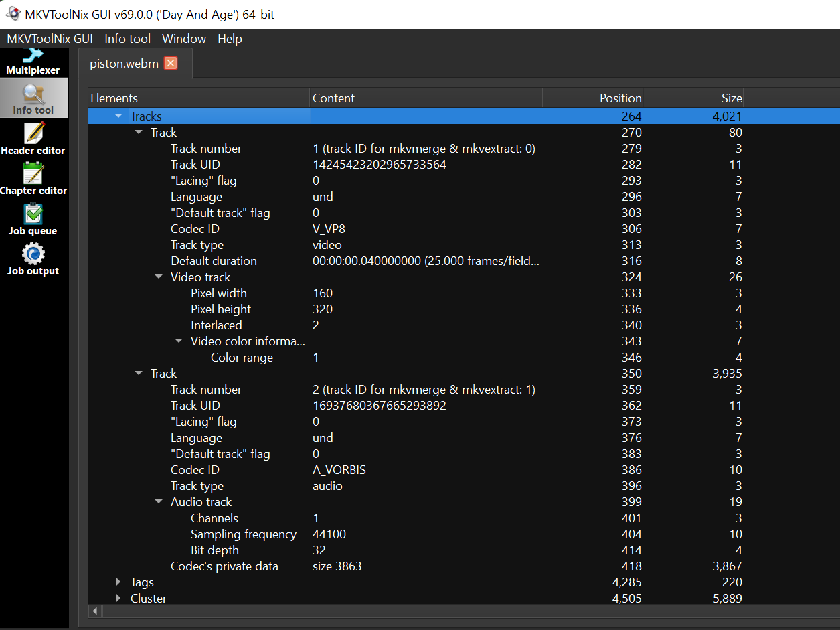Select the Pixel width row

click(x=464, y=293)
